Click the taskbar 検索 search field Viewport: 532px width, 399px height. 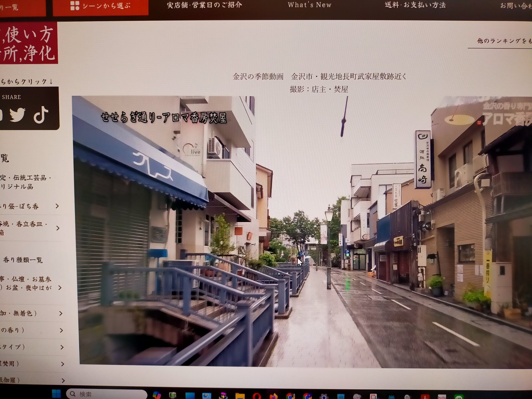(x=106, y=394)
